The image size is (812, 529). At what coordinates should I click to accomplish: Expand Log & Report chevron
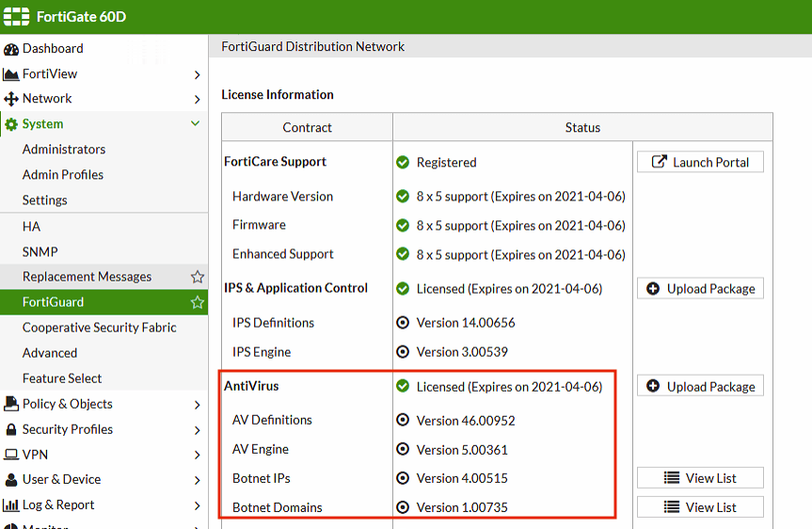197,505
